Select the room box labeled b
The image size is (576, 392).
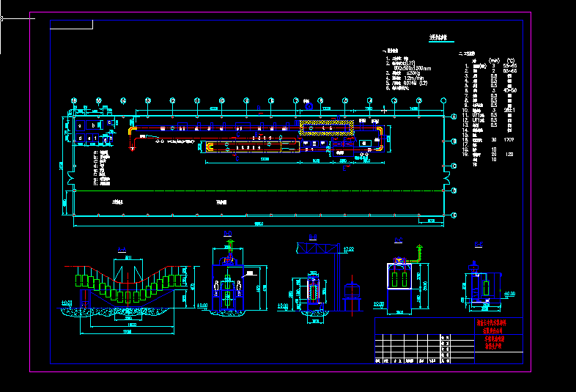93,125
